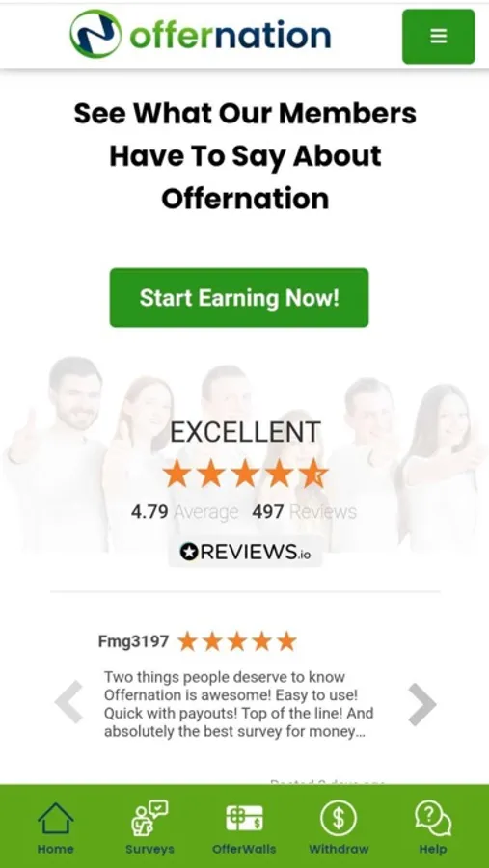This screenshot has width=489, height=868.
Task: Click the REVIEWS.io star badge
Action: pos(245,552)
